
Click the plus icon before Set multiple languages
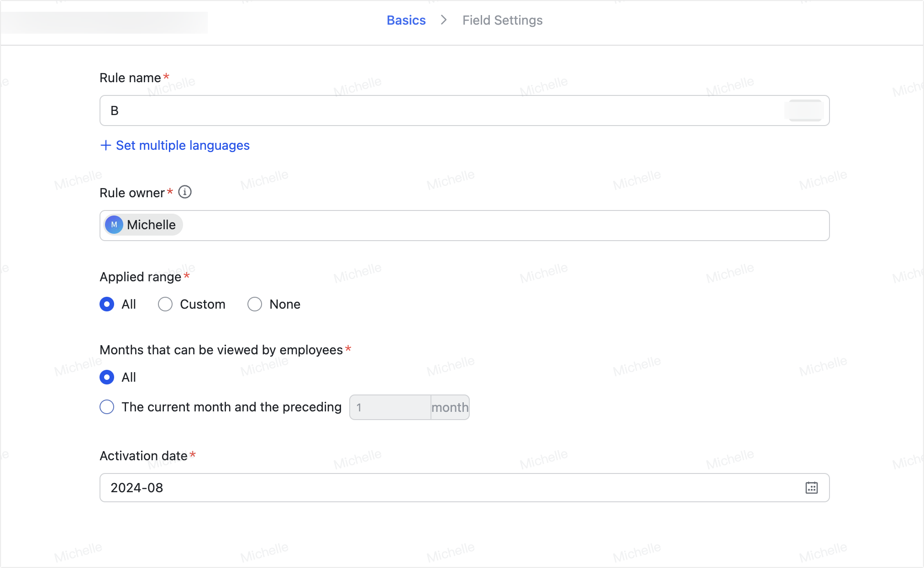[105, 145]
